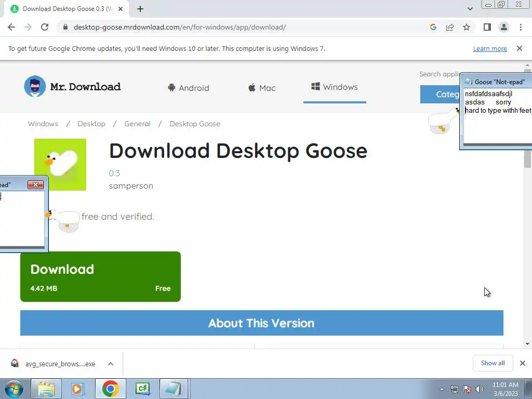The image size is (532, 399).
Task: Dismiss the Windows 7 update notice
Action: tap(520, 48)
